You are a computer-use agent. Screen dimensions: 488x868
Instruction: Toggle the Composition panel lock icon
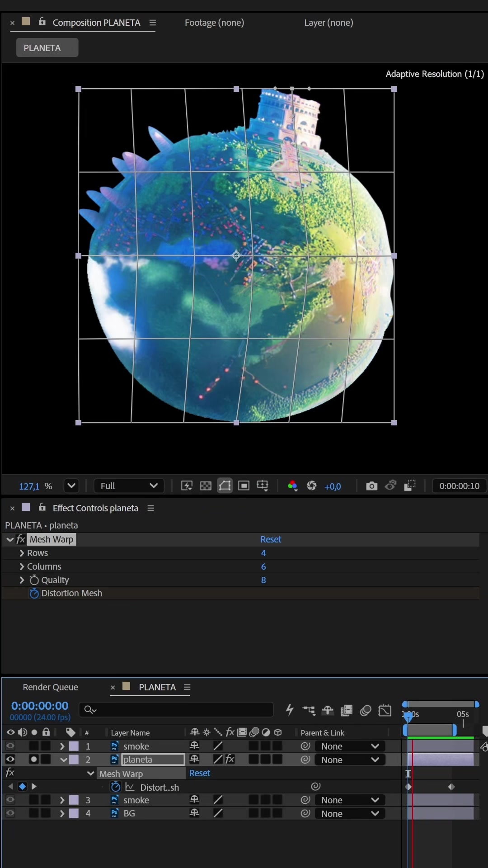point(42,22)
